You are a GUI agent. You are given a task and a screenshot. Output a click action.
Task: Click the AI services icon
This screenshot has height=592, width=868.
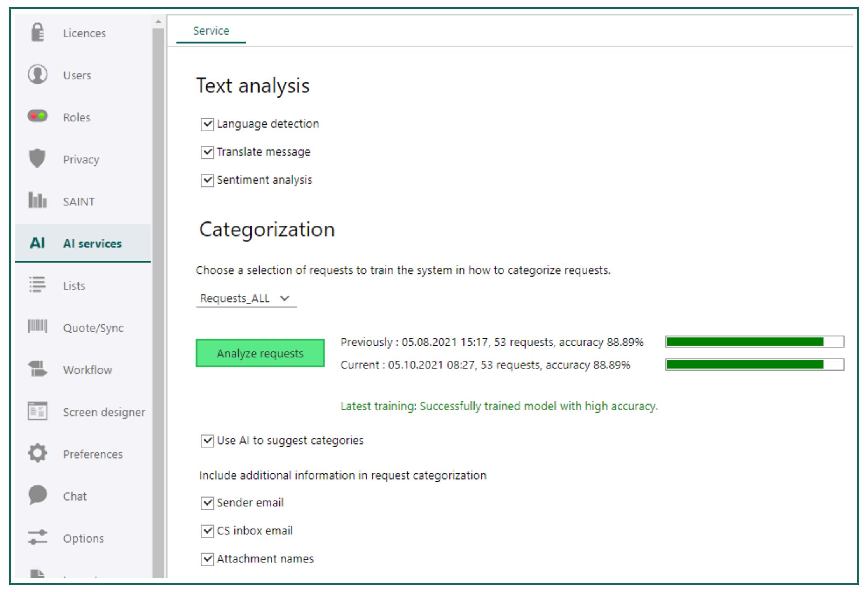pyautogui.click(x=37, y=243)
